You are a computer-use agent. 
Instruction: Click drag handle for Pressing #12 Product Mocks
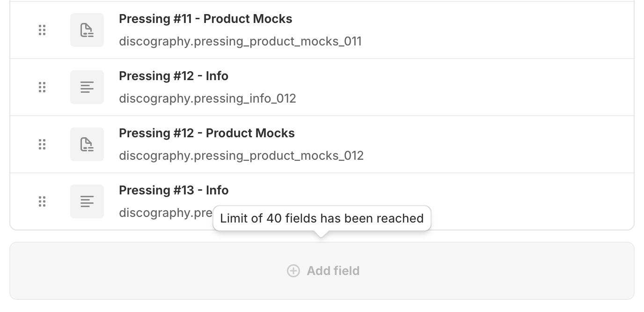coord(42,144)
